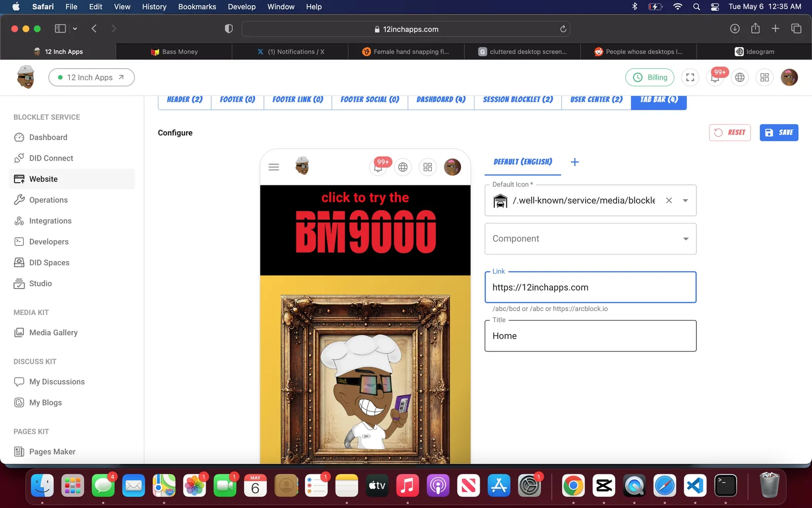812x508 pixels.
Task: Click the Reset button
Action: 730,133
